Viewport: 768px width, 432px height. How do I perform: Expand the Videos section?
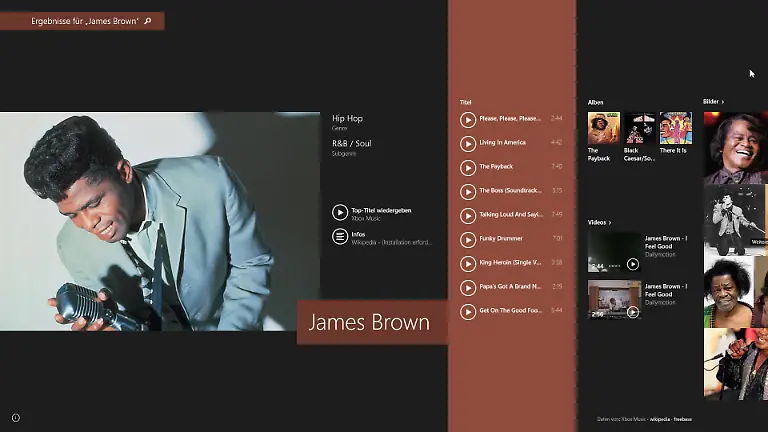pos(599,222)
